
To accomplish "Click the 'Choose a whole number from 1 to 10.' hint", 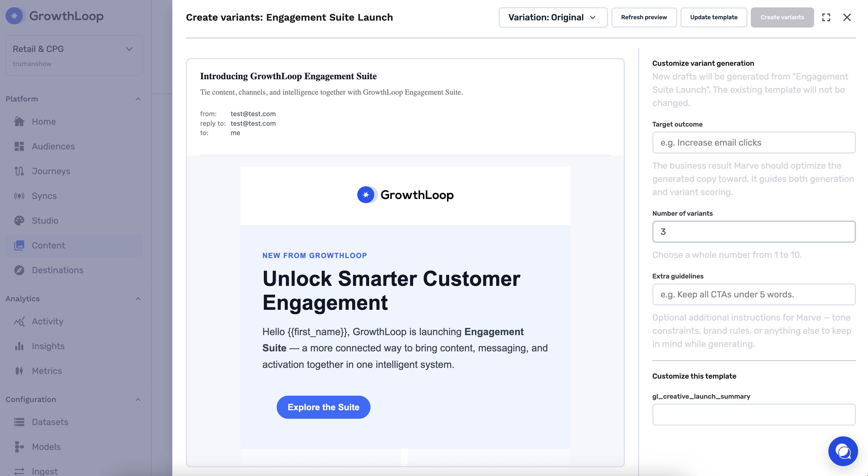I will pos(727,255).
